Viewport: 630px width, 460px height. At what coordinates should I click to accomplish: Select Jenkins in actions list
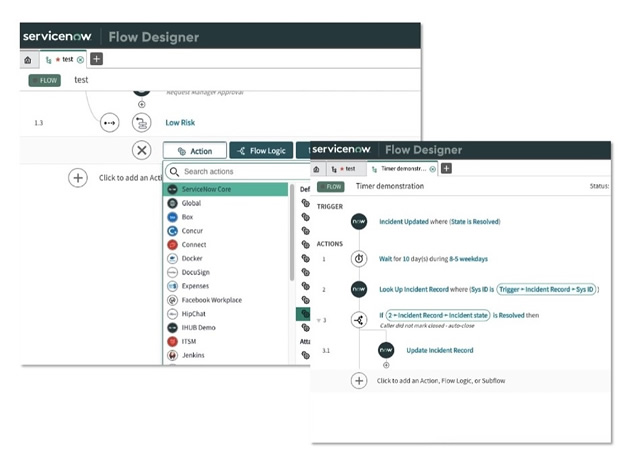(225, 355)
